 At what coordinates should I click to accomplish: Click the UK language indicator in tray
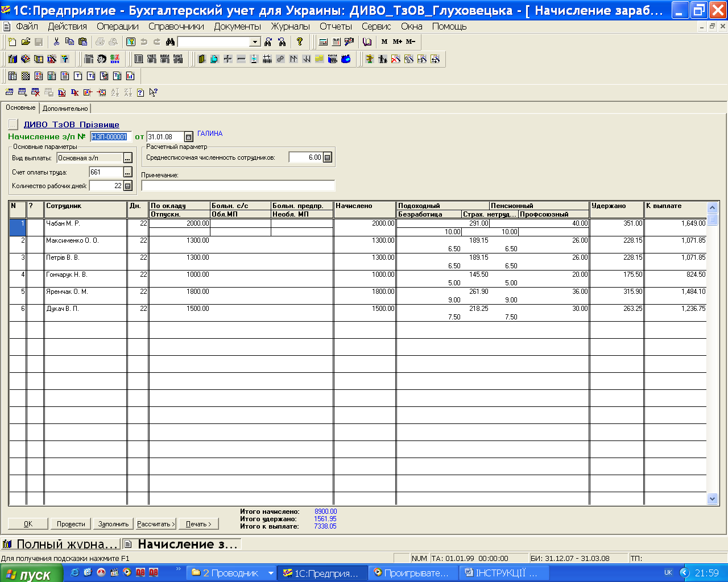[x=668, y=573]
